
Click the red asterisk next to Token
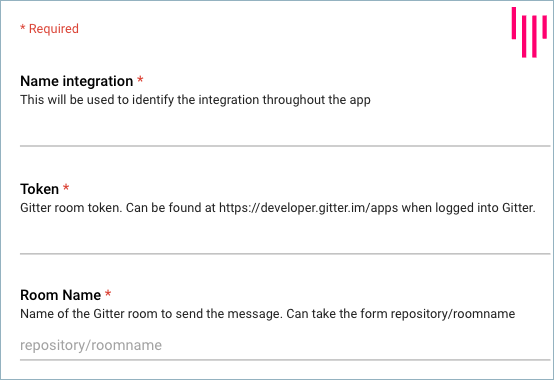66,188
